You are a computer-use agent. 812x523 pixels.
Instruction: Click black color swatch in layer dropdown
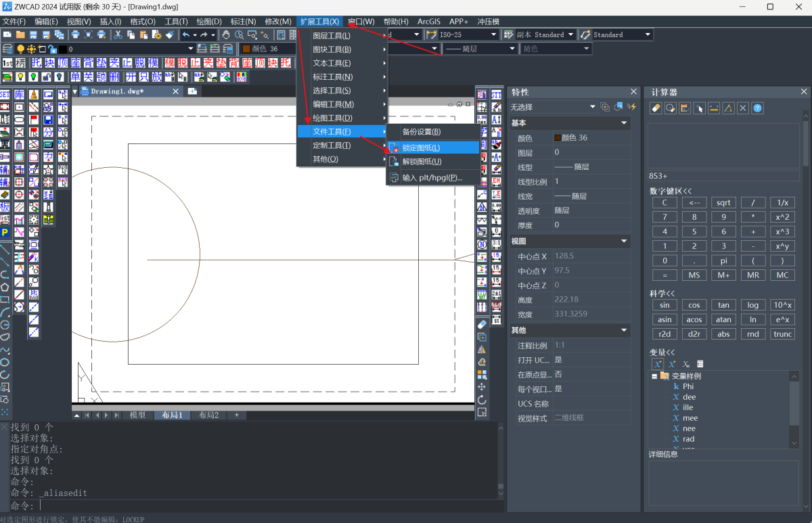[62, 49]
